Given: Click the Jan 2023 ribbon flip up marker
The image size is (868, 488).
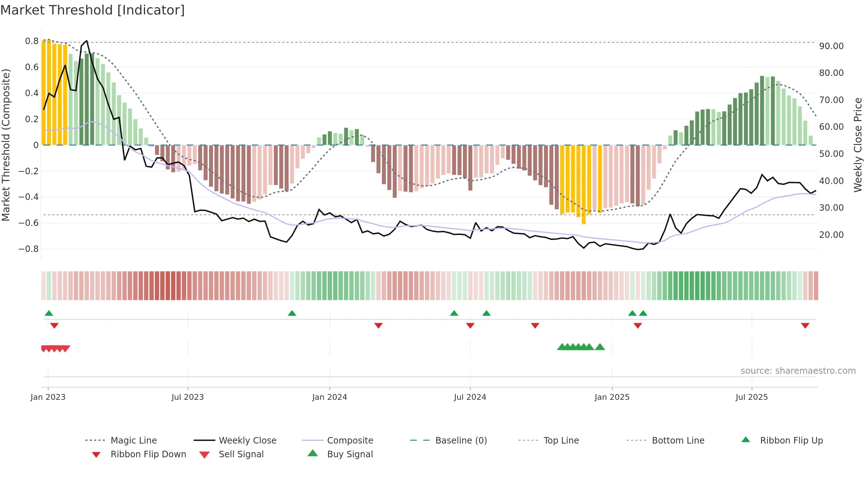Looking at the screenshot, I should (49, 313).
